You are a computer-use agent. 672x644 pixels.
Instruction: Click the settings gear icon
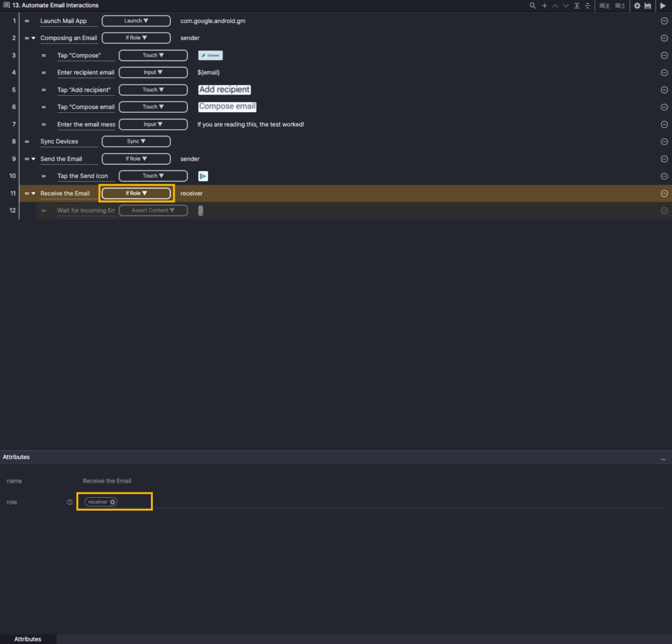coord(637,5)
